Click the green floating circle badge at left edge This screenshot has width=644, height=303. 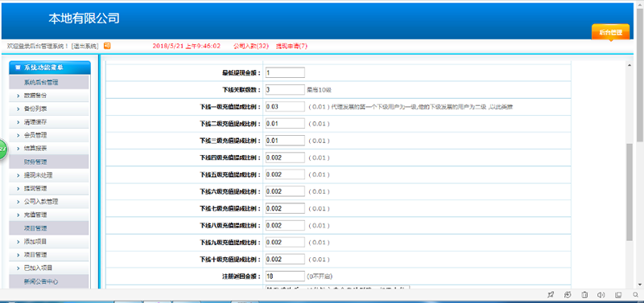2,149
